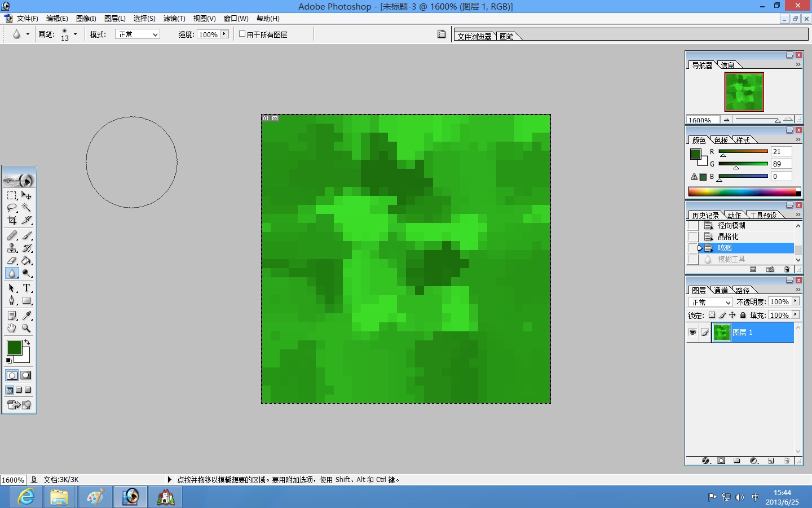Select the Dodge tool
This screenshot has width=812, height=508.
point(27,273)
